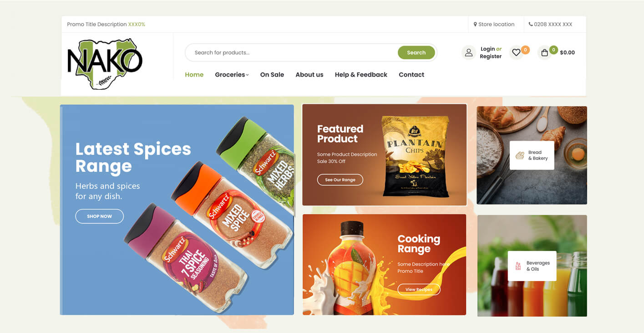Click the green Search button
Viewport: 644px width, 333px height.
(416, 52)
